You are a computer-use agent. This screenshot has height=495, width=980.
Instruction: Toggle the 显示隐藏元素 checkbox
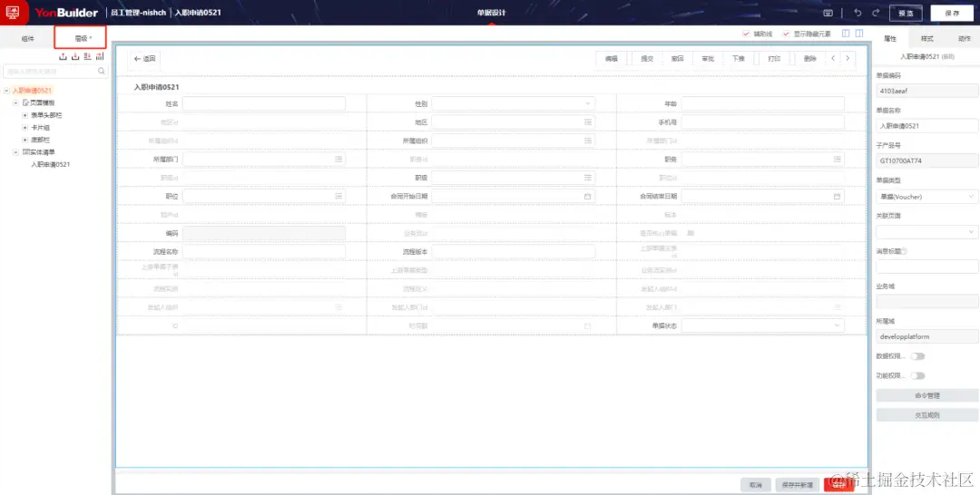(786, 34)
